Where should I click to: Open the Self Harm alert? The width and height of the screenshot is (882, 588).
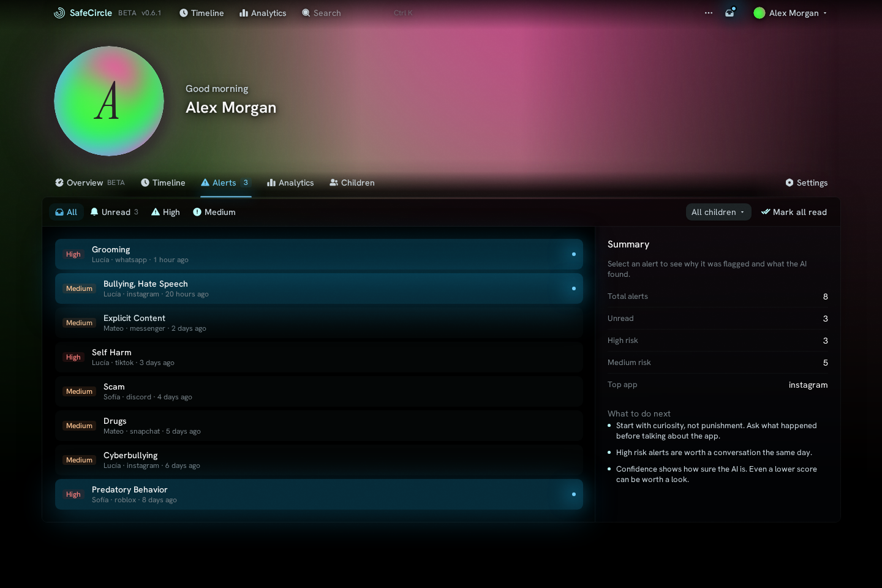(319, 357)
